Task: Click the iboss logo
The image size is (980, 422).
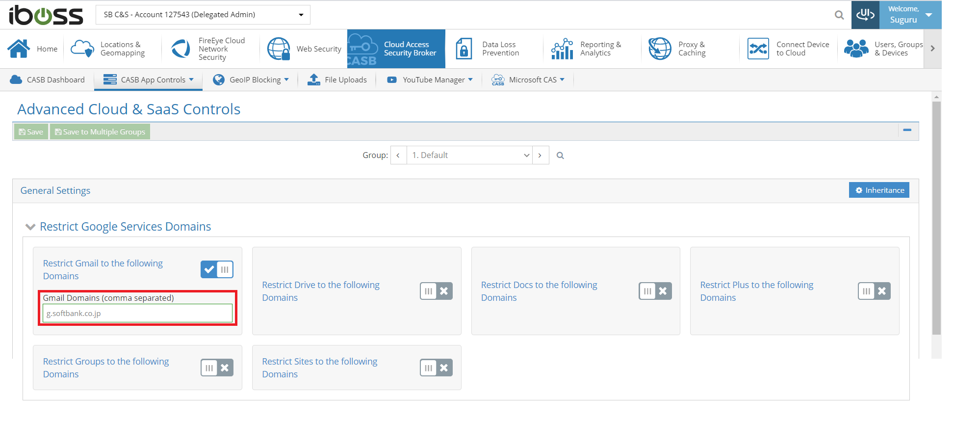Action: (46, 15)
